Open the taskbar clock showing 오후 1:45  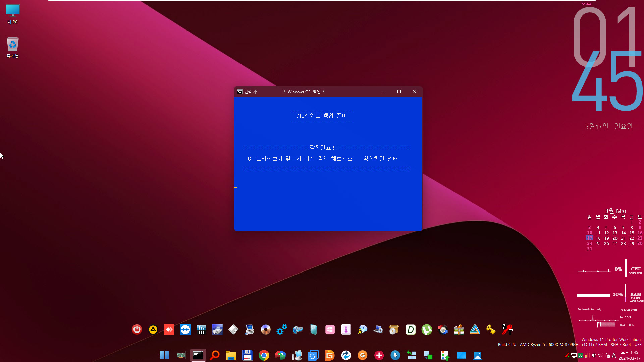(630, 355)
